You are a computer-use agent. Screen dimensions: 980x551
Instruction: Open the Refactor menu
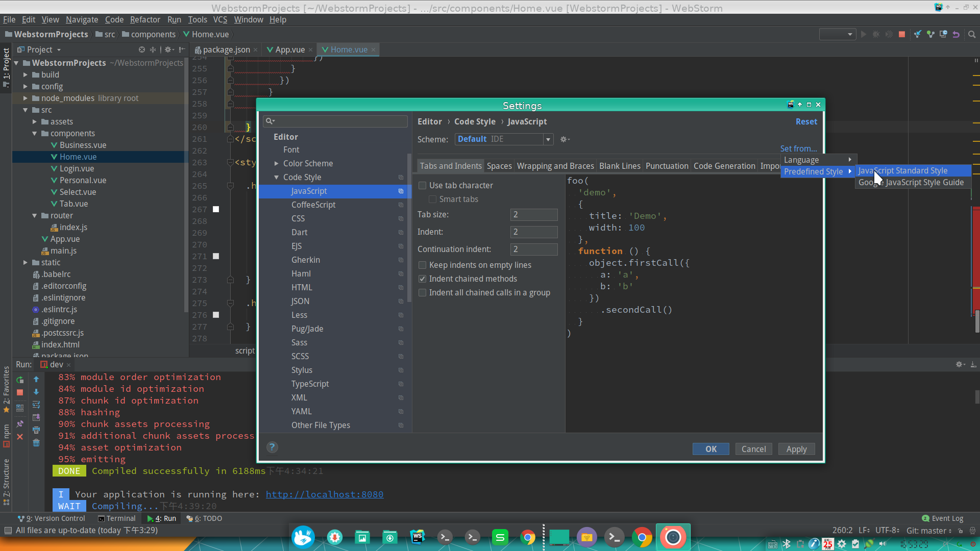(x=145, y=19)
